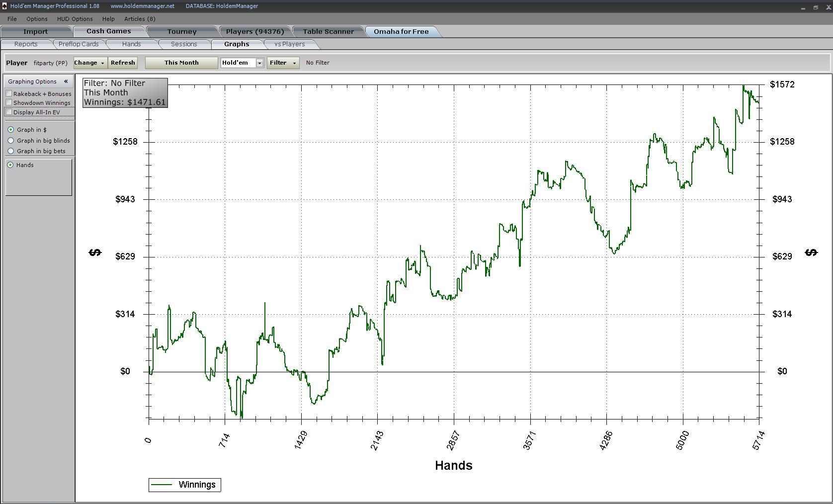
Task: Click the Hands x-axis title
Action: pos(453,466)
